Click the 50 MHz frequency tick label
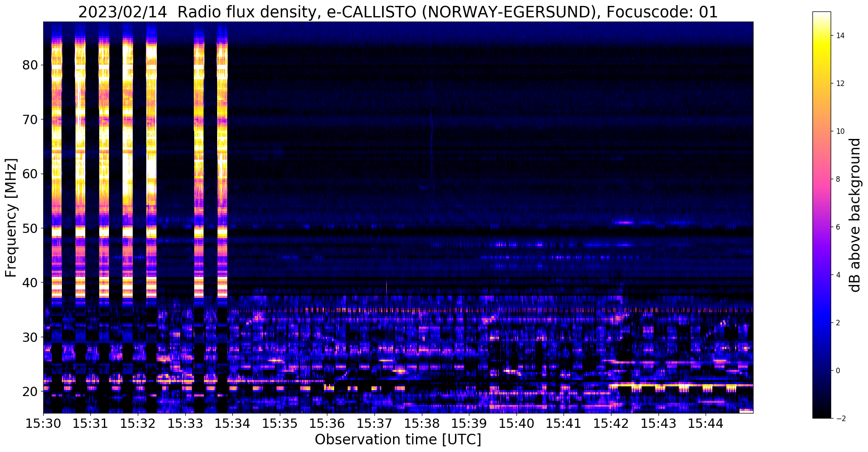The height and width of the screenshot is (452, 868). [x=30, y=228]
